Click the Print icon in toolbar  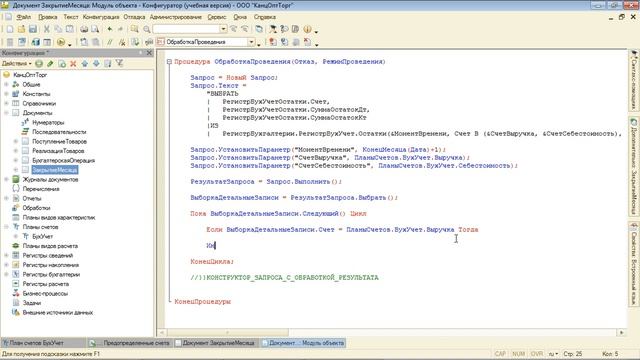[x=84, y=29]
